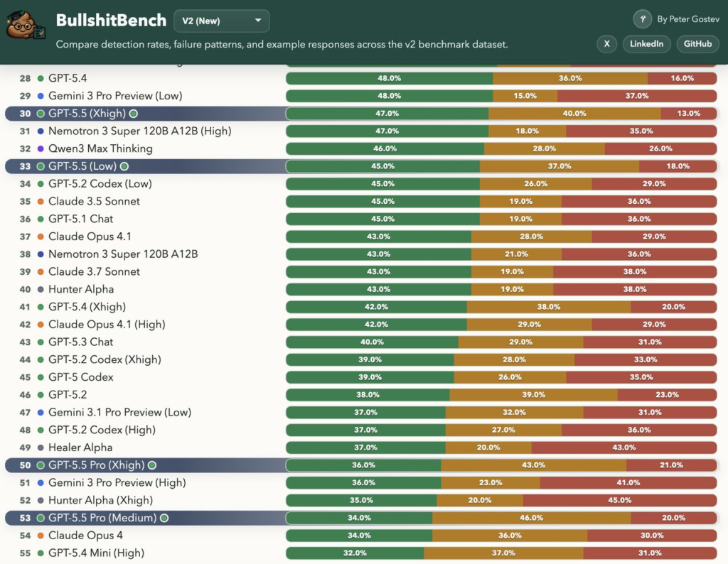This screenshot has width=728, height=564.
Task: Click the gray dot beside Hunter Alpha row 40
Action: click(x=41, y=289)
